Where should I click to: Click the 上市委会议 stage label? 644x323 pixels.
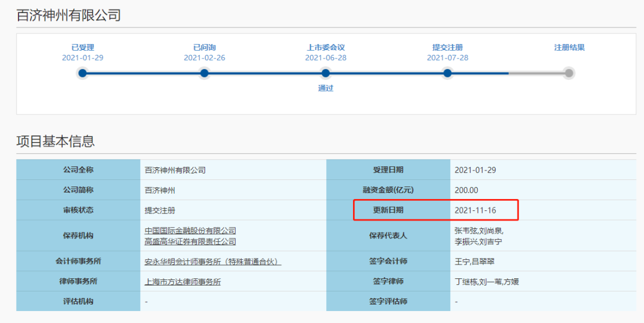point(326,48)
